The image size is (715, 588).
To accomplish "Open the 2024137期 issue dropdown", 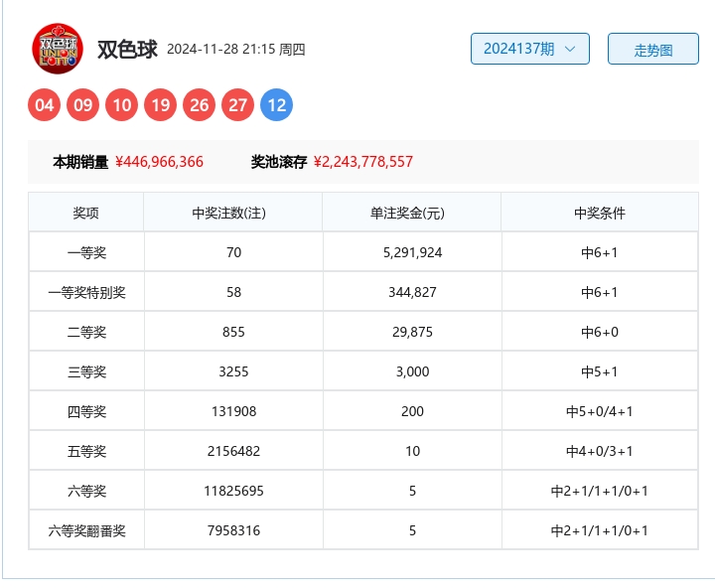I will click(x=530, y=49).
